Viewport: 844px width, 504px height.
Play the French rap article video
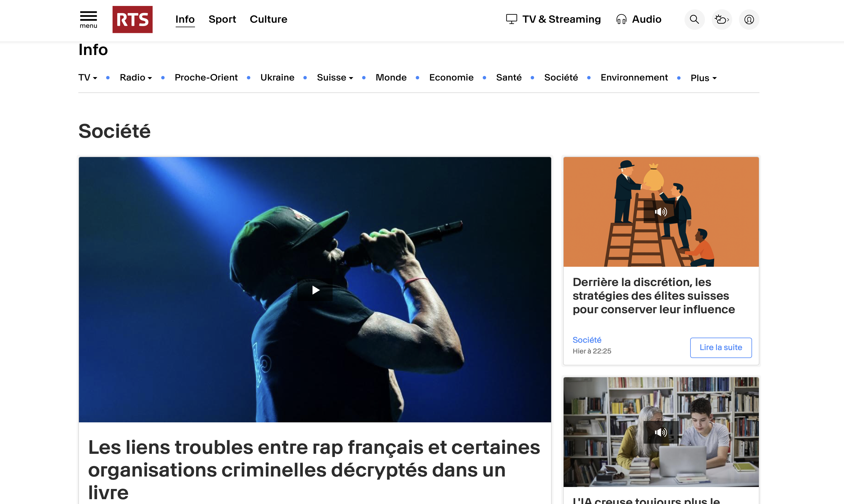pos(315,290)
